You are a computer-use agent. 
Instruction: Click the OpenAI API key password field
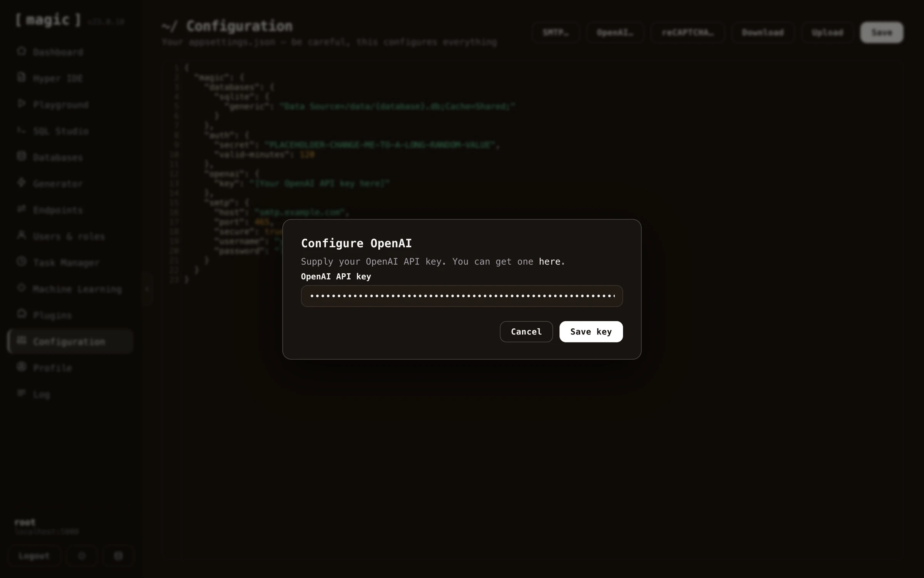click(462, 296)
